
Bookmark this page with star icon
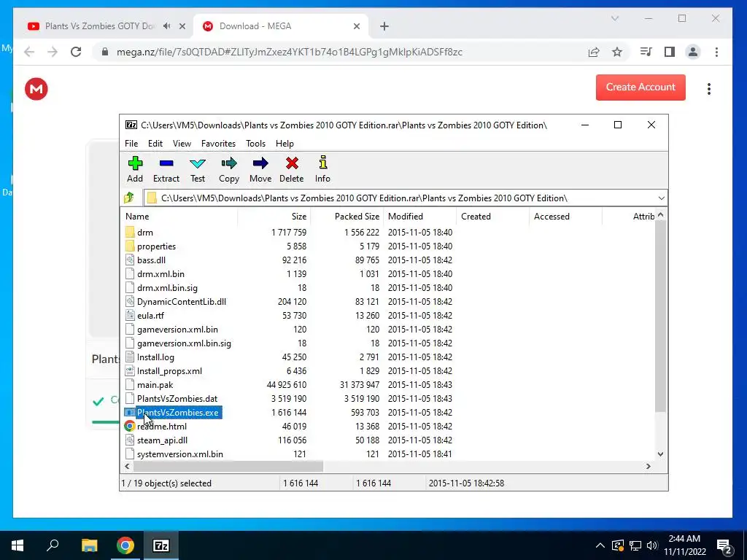tap(617, 52)
